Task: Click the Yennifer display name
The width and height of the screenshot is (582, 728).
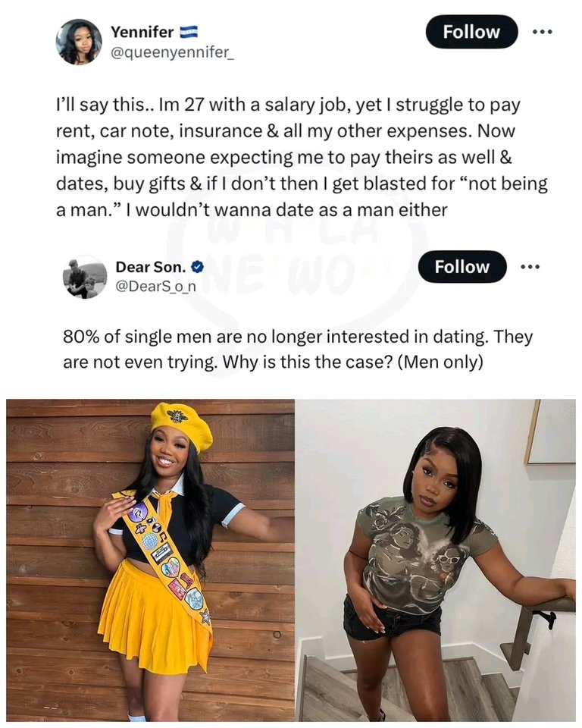Action: click(x=142, y=32)
